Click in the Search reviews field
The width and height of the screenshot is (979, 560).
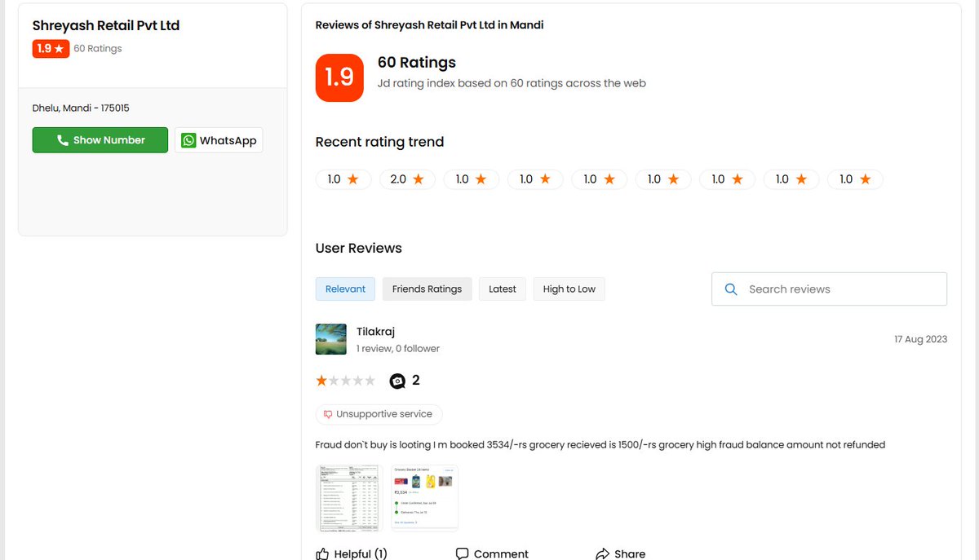[x=830, y=289]
